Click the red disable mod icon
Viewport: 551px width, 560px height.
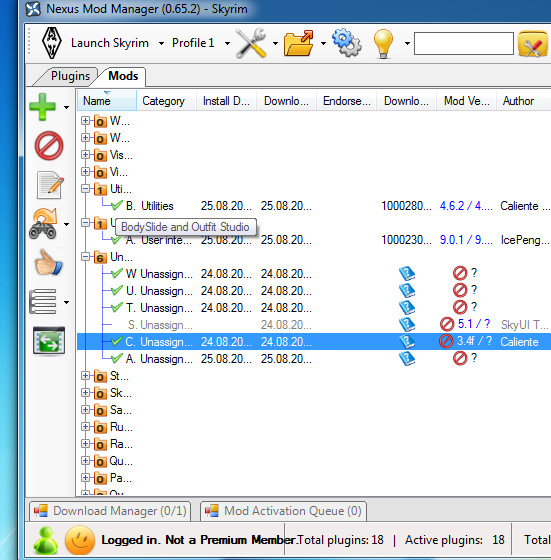point(49,146)
